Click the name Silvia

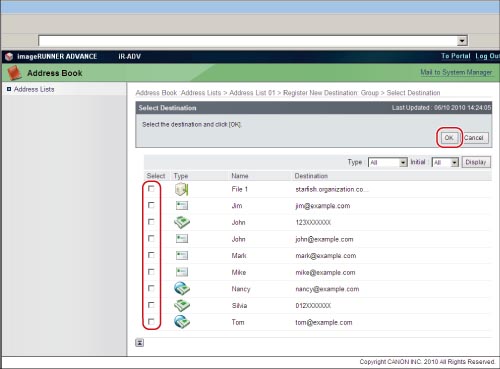[x=239, y=306]
